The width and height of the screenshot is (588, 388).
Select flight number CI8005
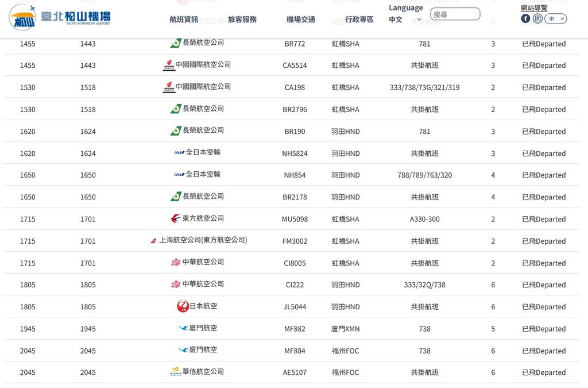click(295, 263)
